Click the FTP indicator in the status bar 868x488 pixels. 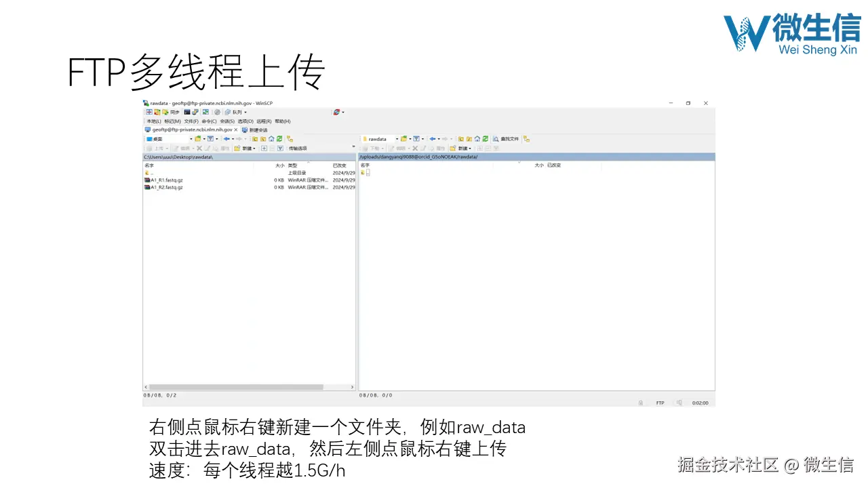coord(660,402)
